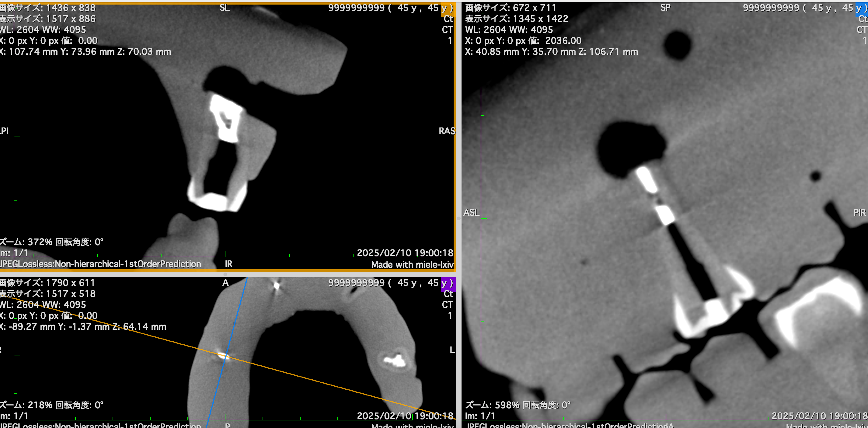Click display size text 1517 x 518

point(47,294)
